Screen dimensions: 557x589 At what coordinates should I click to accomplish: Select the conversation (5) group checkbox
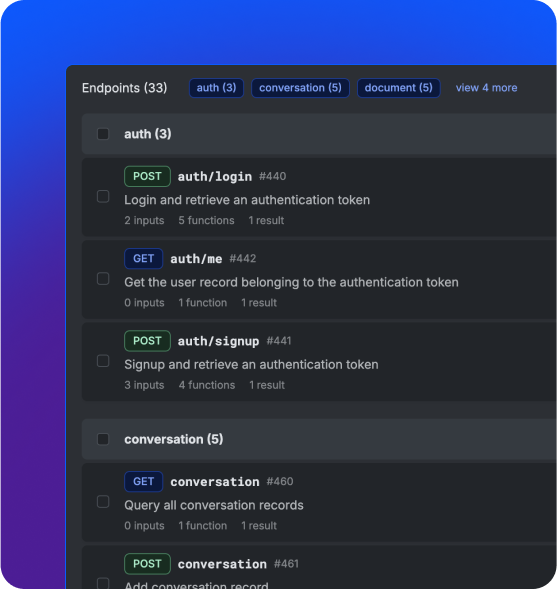point(103,439)
